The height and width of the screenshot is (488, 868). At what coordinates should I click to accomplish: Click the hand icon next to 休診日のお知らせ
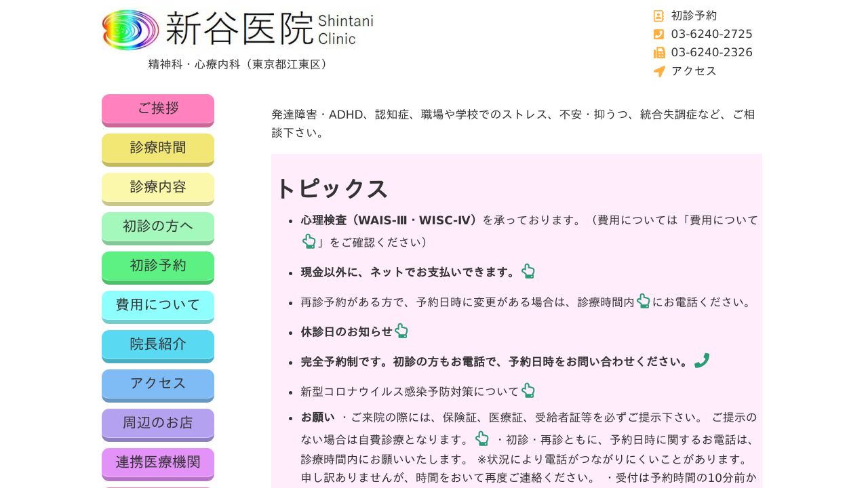pyautogui.click(x=401, y=331)
